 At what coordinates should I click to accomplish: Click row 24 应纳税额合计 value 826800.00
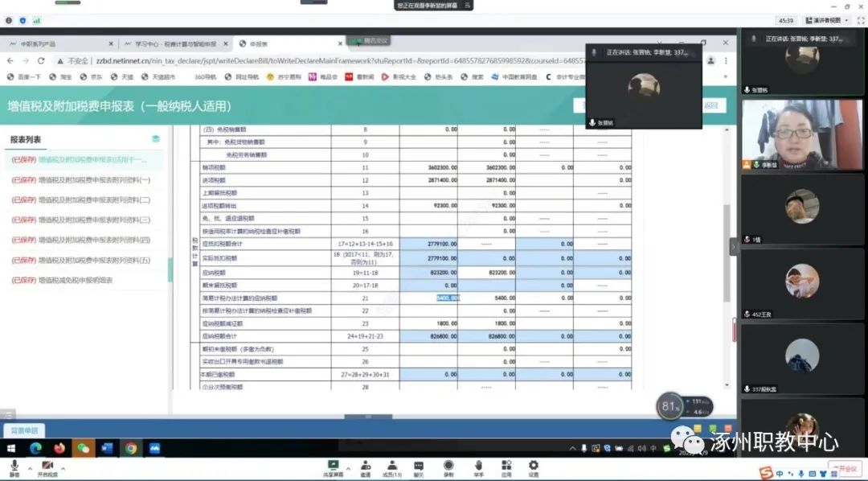[428, 335]
